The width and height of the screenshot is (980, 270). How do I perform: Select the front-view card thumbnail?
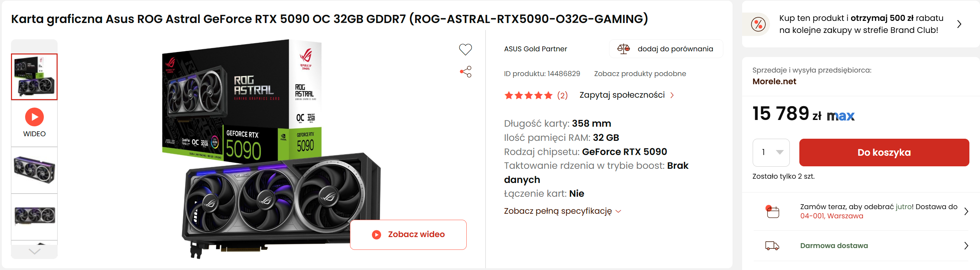tap(34, 216)
